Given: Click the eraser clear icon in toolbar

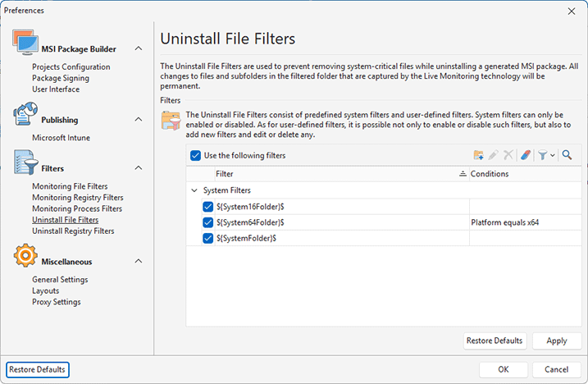Looking at the screenshot, I should (526, 155).
